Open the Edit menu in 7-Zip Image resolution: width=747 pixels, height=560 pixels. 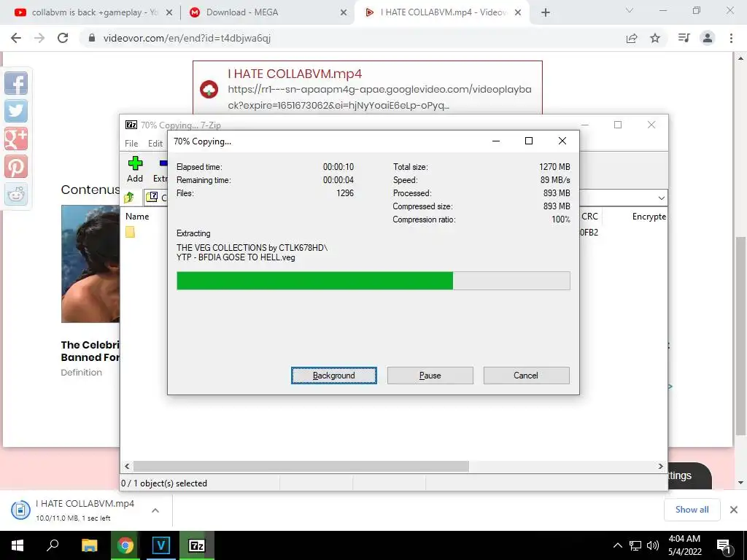click(155, 144)
